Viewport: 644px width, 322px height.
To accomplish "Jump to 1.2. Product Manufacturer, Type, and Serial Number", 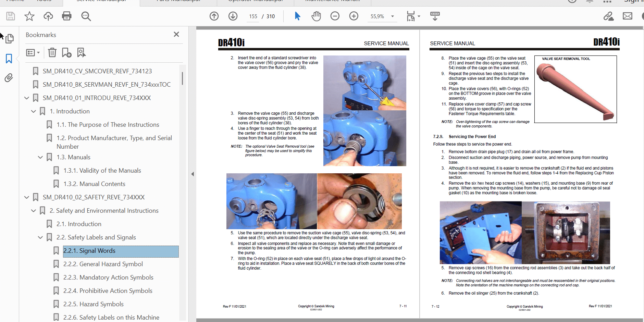I will (114, 142).
